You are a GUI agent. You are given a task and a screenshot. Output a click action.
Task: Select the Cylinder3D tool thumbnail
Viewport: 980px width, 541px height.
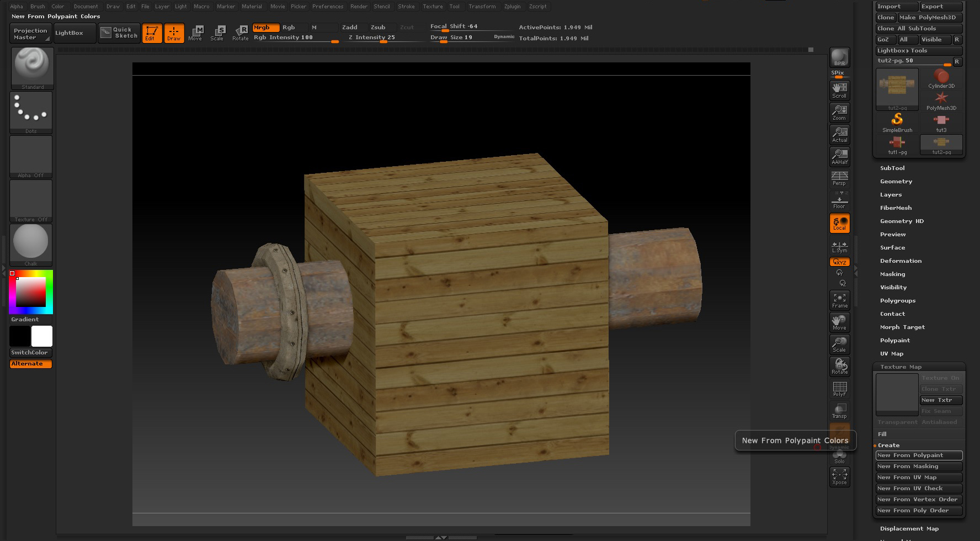point(941,78)
